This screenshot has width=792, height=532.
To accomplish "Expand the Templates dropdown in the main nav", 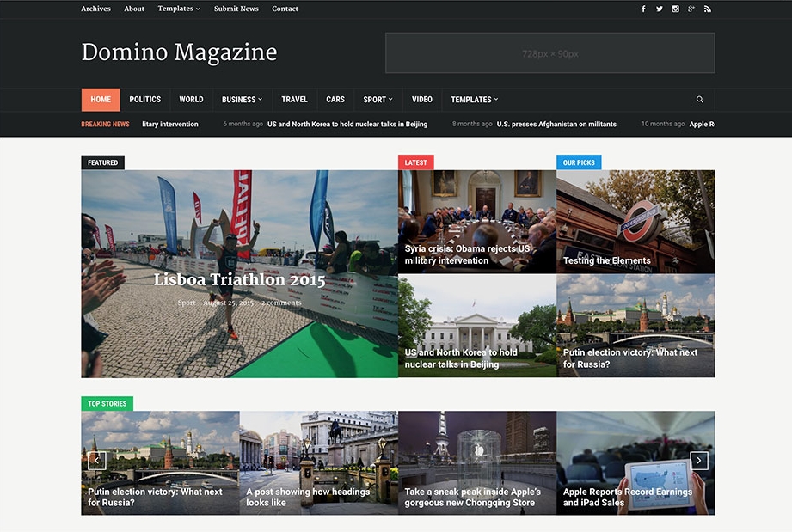I will click(475, 100).
